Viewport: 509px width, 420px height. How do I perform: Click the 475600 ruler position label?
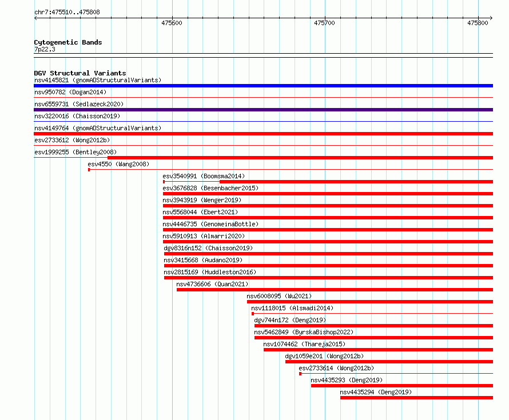(172, 23)
